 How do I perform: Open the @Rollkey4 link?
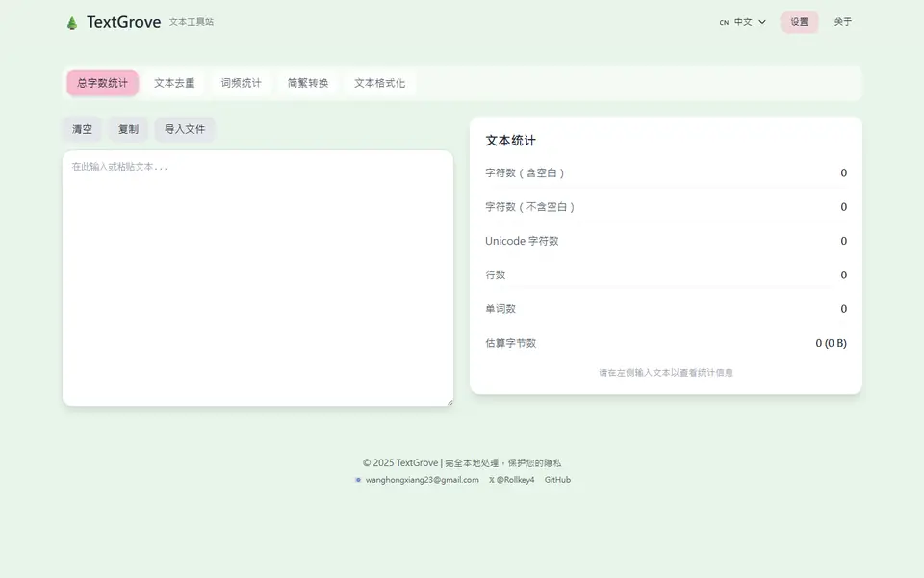click(515, 480)
